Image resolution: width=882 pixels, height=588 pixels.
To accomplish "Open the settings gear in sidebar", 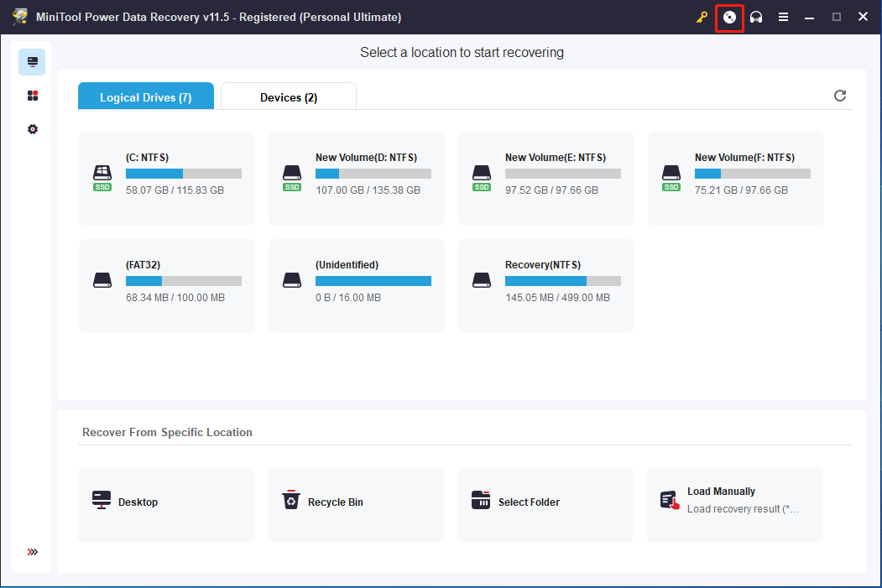I will coord(33,129).
